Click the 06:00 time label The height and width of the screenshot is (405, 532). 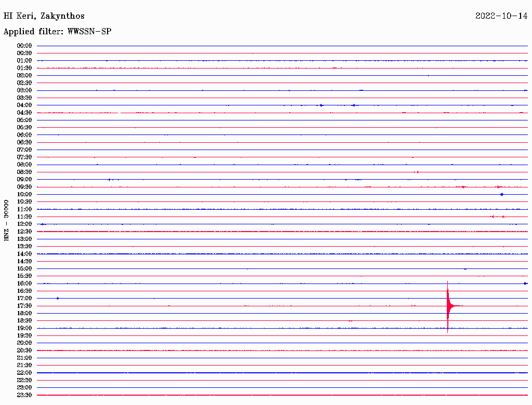[24, 135]
